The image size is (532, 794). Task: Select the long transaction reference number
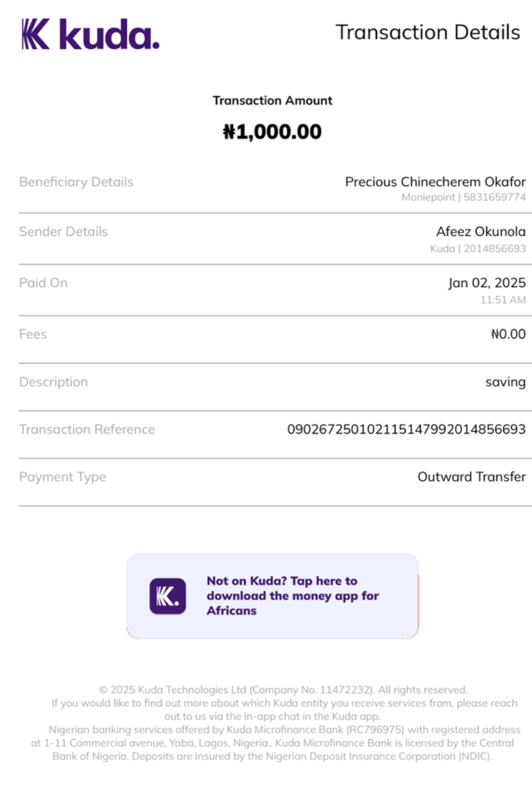click(x=406, y=429)
